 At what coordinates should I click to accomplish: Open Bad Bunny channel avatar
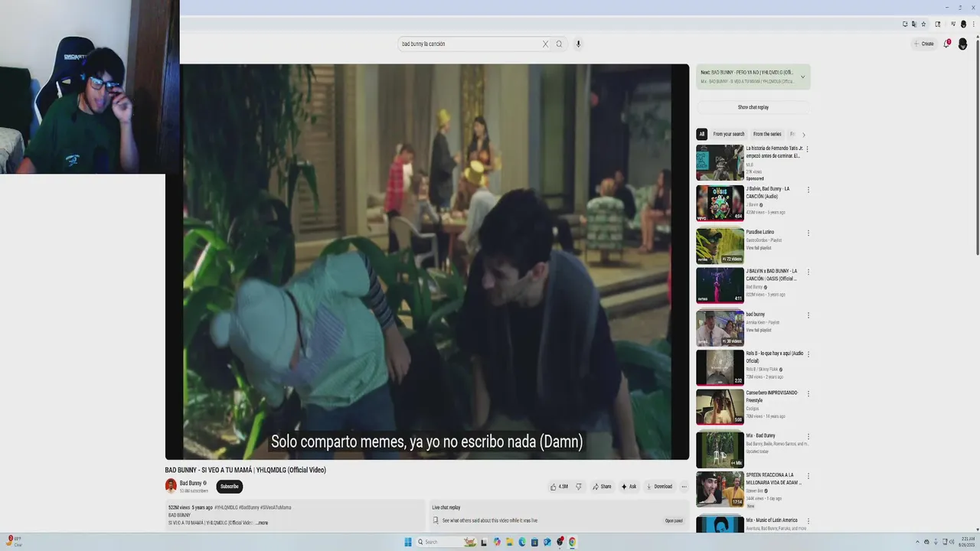(x=171, y=485)
